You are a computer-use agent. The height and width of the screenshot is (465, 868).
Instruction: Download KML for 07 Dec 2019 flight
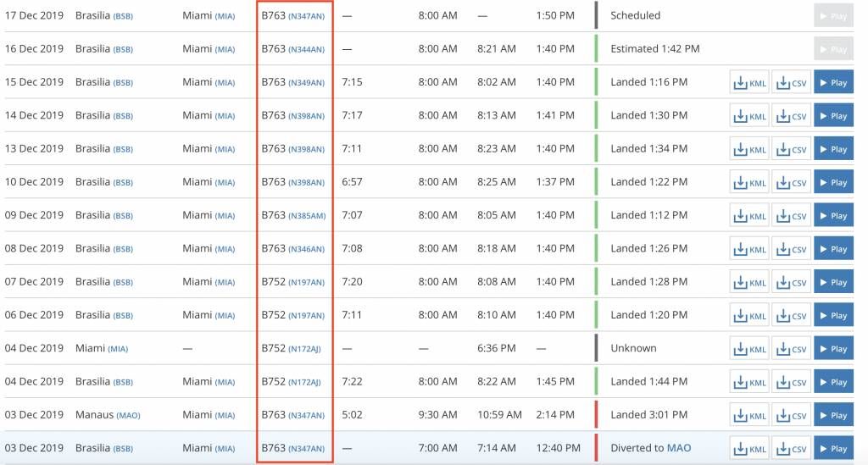(x=749, y=282)
